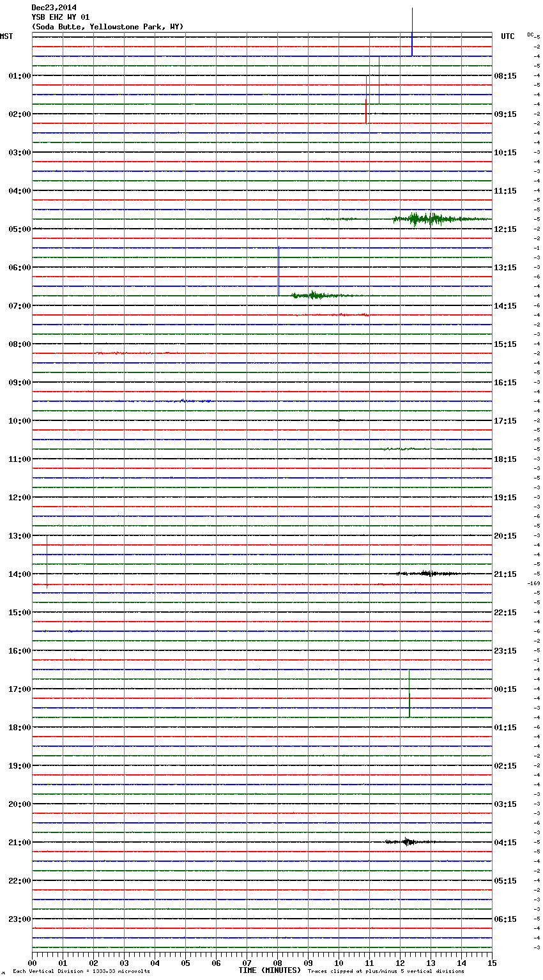Click the Soda Butte, Yellowstone Park location title
Image resolution: width=543 pixels, height=980 pixels.
pos(107,27)
